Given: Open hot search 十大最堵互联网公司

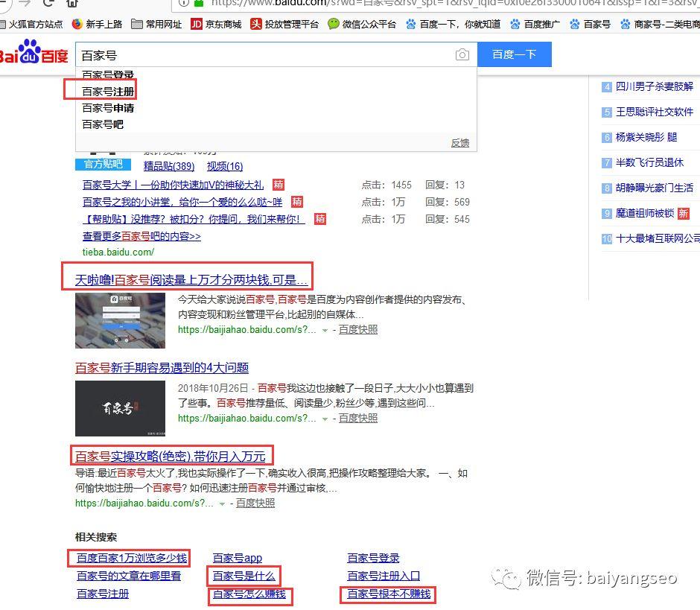Looking at the screenshot, I should 658,238.
